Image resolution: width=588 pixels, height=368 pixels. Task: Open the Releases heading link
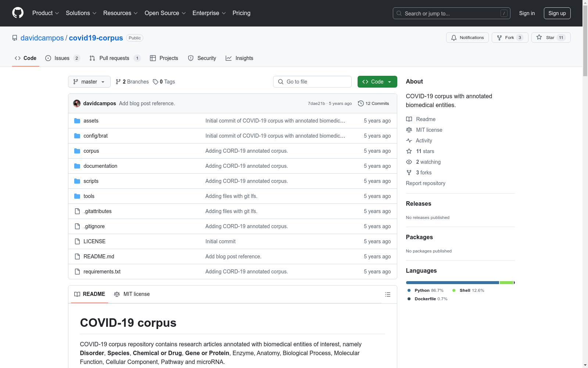[419, 204]
